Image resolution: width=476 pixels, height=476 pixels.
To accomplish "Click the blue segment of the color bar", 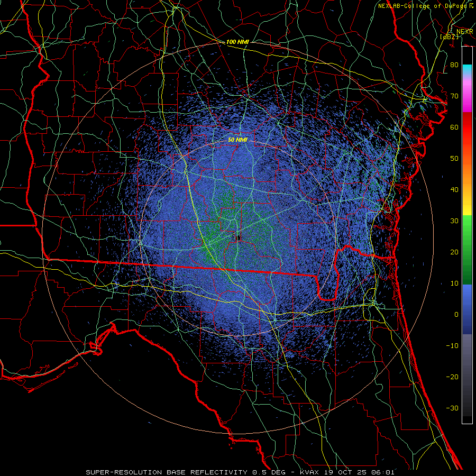I will (467, 309).
